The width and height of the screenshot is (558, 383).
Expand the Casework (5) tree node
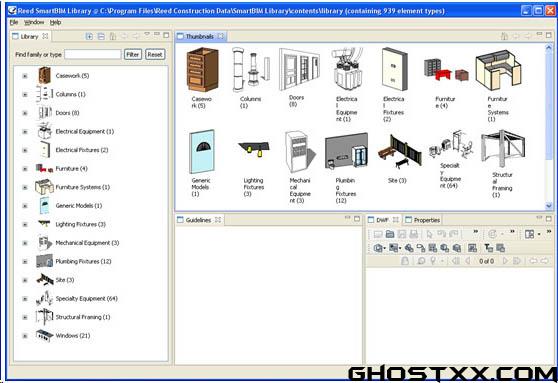pyautogui.click(x=25, y=76)
